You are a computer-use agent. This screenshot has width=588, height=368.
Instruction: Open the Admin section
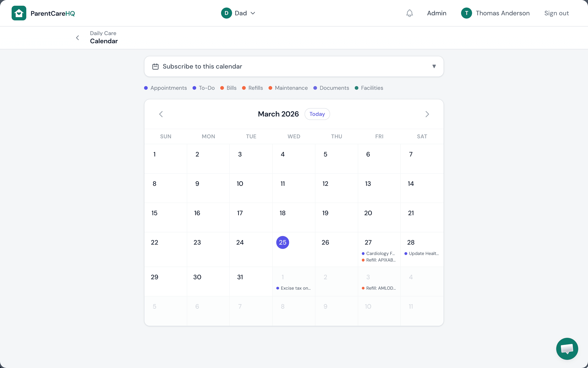(436, 13)
